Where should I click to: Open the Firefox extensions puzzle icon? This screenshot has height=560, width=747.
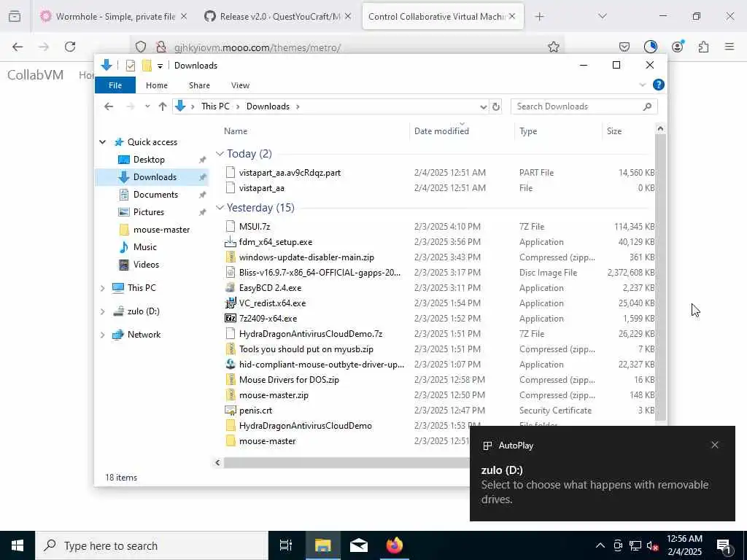(703, 47)
